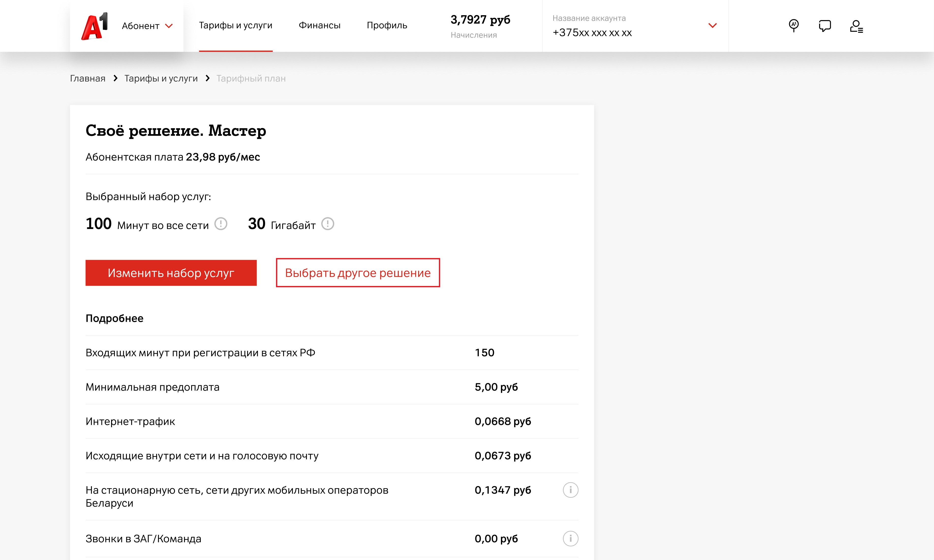The width and height of the screenshot is (934, 560).
Task: Show info for Минут во все сети
Action: tap(221, 224)
